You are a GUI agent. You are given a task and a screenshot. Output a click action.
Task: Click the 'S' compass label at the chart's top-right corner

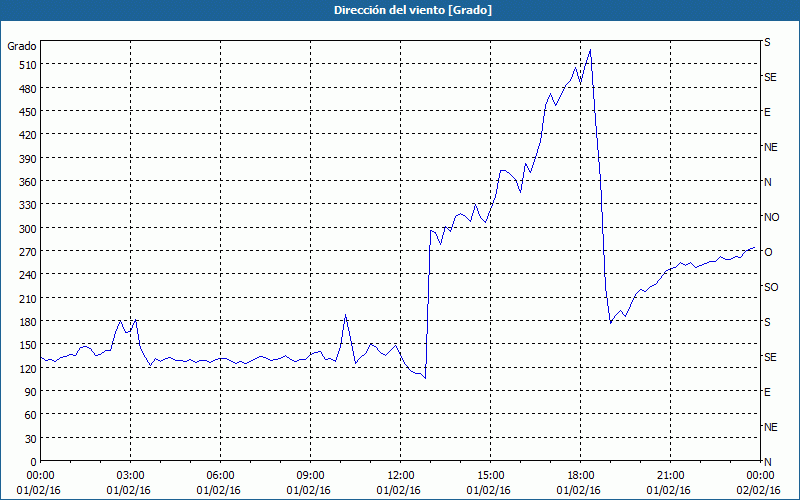[767, 42]
